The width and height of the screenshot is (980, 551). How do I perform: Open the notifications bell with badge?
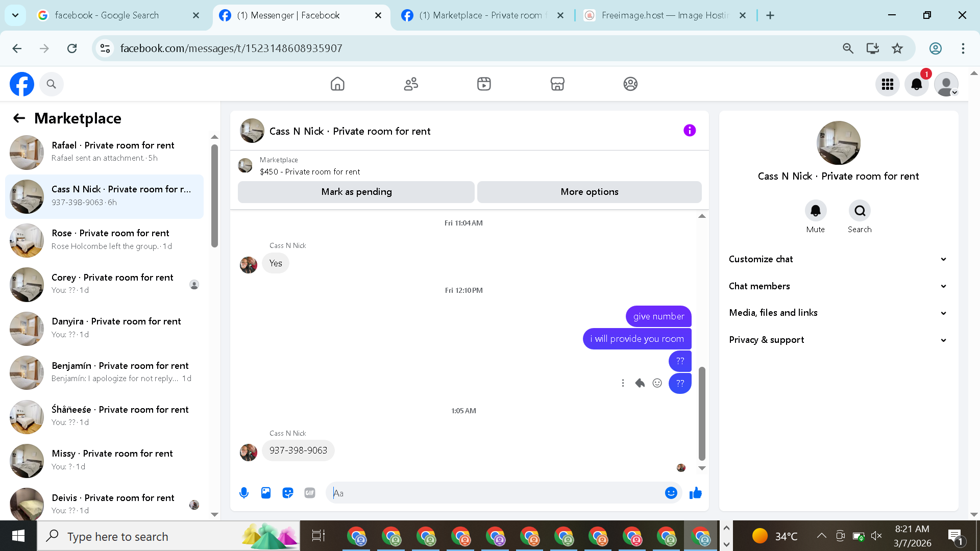pyautogui.click(x=917, y=84)
